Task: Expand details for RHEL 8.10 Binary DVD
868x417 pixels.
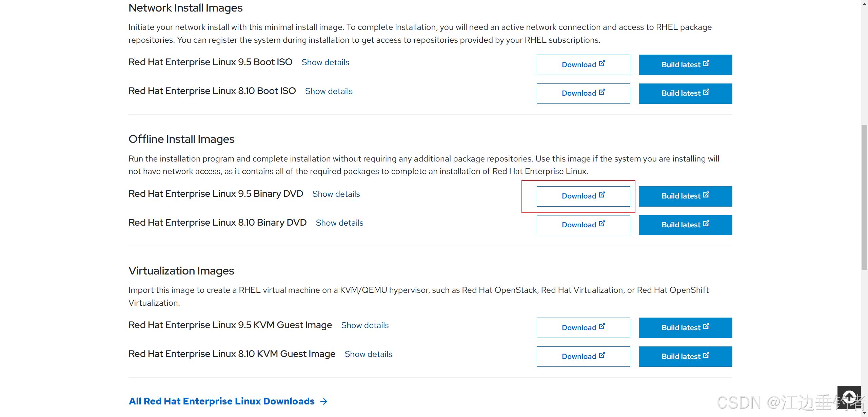Action: click(x=339, y=223)
